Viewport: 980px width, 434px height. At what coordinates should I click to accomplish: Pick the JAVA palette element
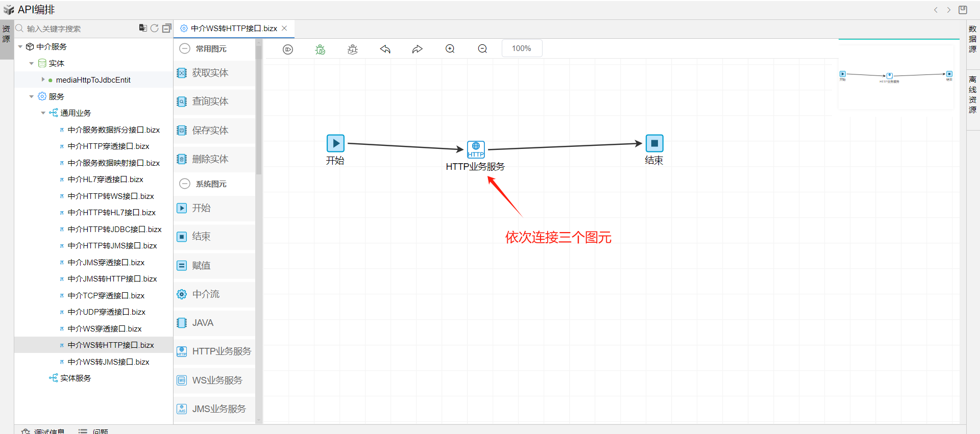214,323
